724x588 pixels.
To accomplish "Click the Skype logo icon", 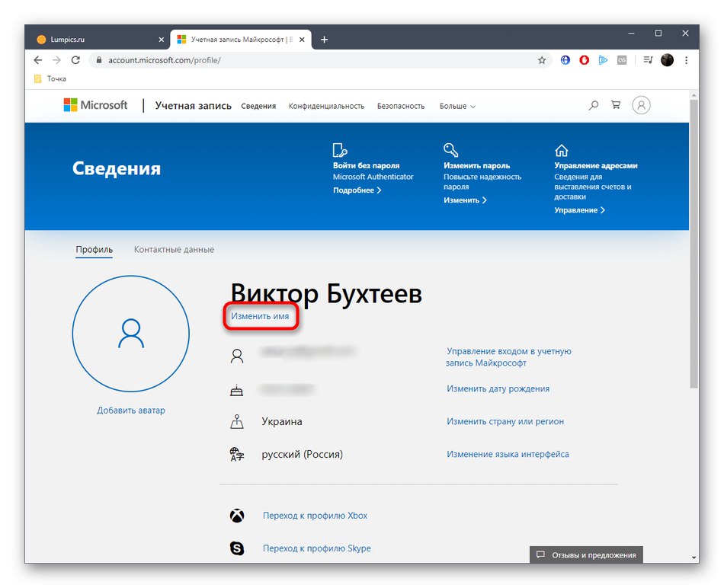I will coord(237,548).
